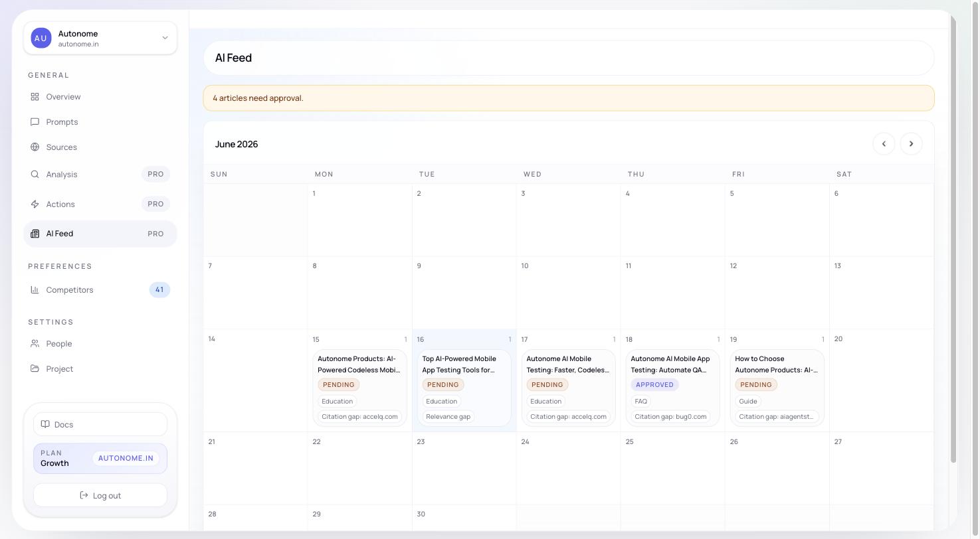Select the June 16 day number

click(420, 339)
